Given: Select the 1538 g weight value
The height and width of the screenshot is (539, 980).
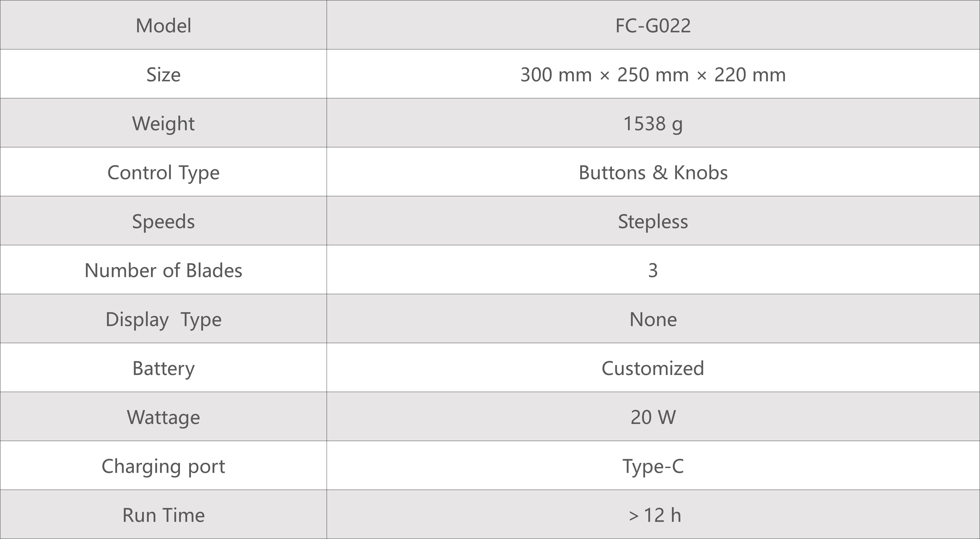Looking at the screenshot, I should click(x=653, y=124).
